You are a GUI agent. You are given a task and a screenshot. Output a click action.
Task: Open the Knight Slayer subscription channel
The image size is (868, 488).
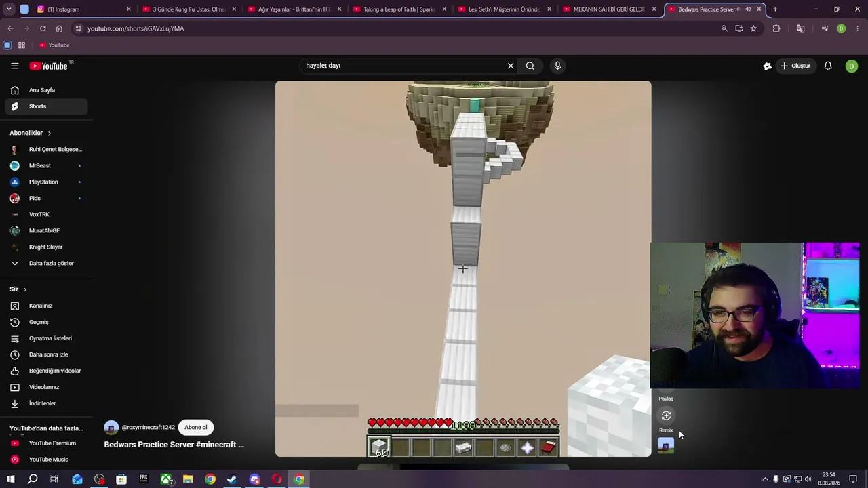pos(47,247)
